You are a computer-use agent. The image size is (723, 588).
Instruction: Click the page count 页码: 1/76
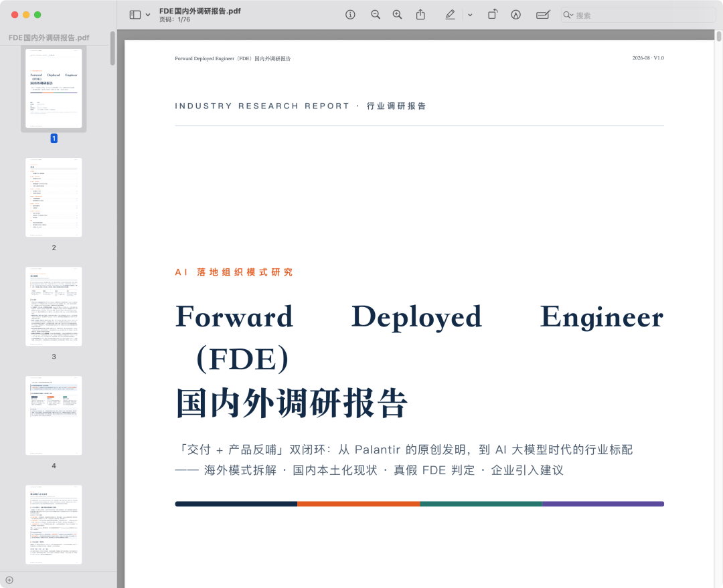tap(175, 20)
